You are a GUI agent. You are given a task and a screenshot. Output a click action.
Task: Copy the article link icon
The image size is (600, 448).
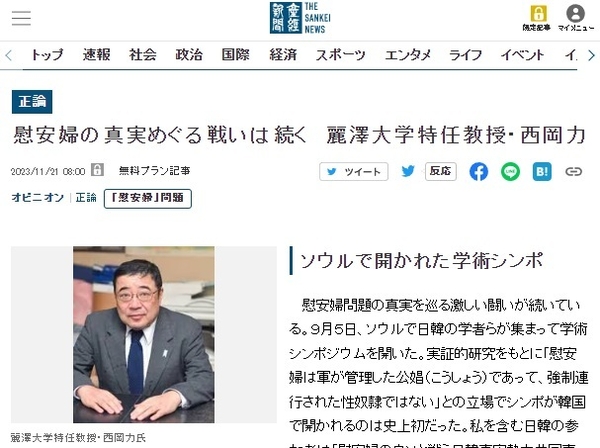573,171
